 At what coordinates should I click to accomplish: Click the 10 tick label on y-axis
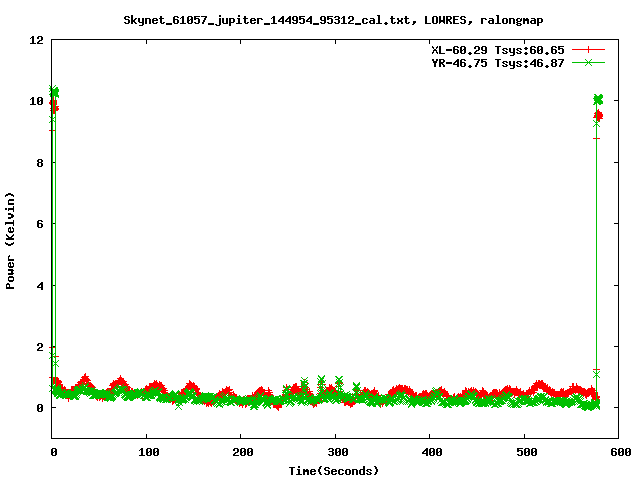[36, 101]
